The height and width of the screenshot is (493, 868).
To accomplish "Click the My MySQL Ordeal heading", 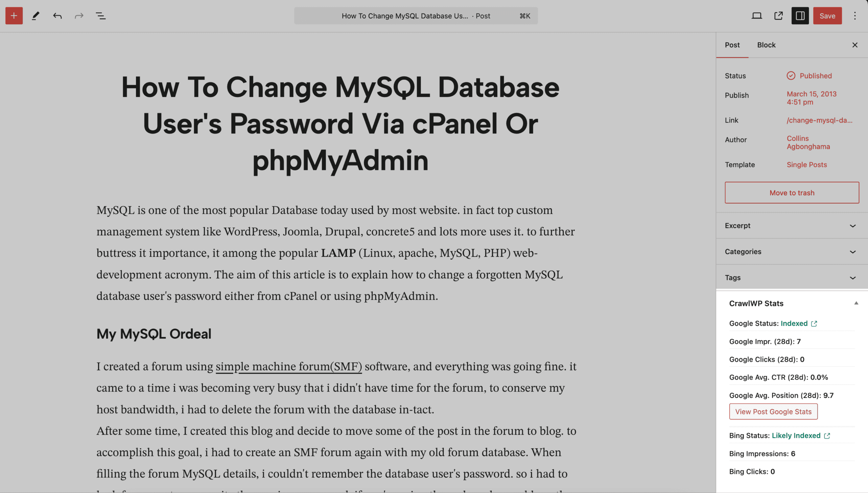I will pyautogui.click(x=154, y=334).
